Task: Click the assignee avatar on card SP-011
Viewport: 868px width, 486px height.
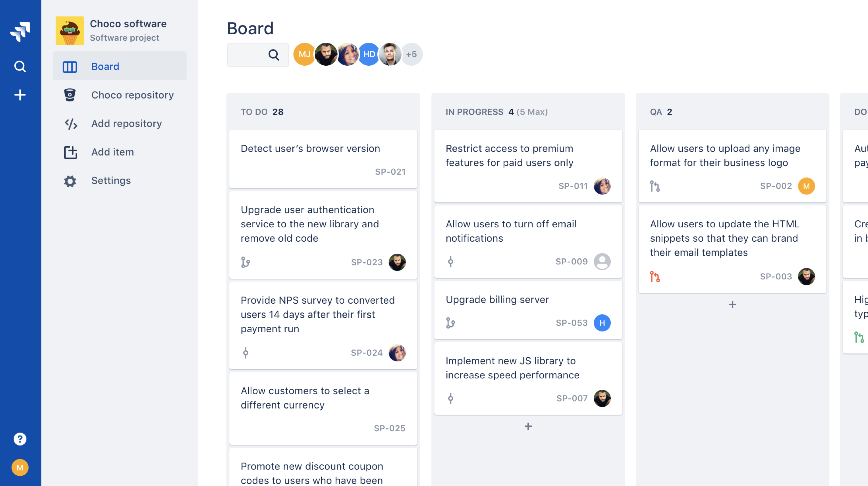Action: tap(603, 186)
